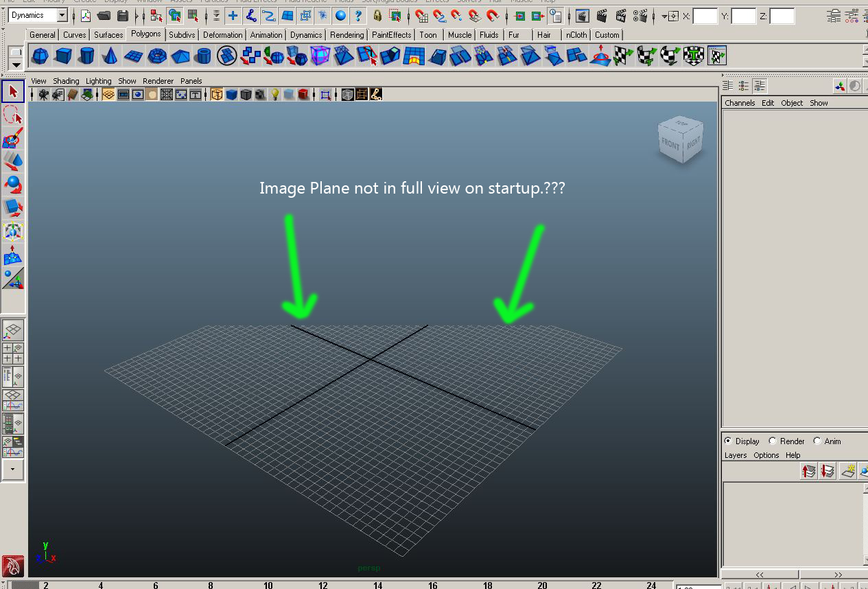Switch to the Curves shelf tab
The height and width of the screenshot is (589, 868).
point(75,34)
